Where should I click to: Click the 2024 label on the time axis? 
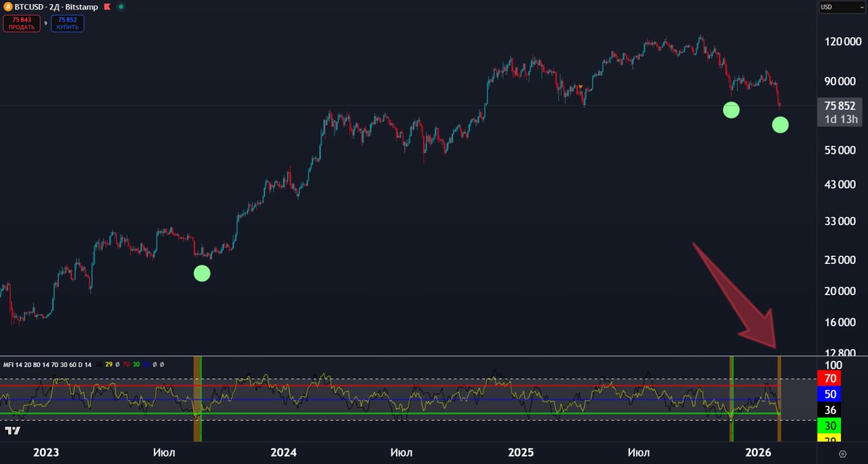(283, 452)
